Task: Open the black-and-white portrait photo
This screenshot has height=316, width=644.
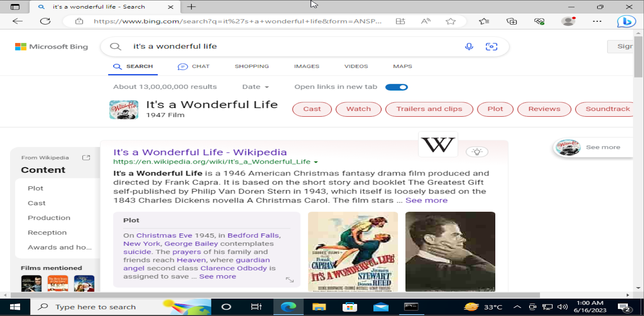Action: click(450, 252)
